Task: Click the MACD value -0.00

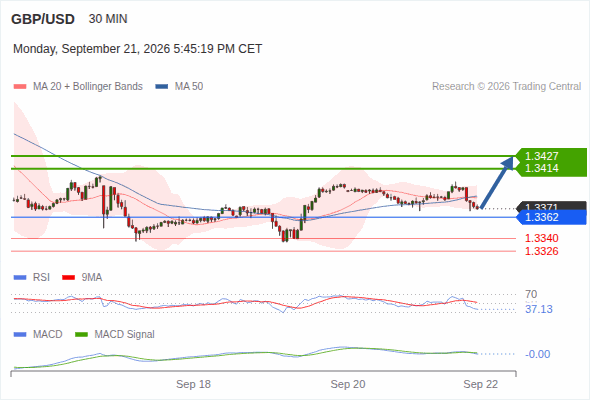Action: (x=537, y=354)
